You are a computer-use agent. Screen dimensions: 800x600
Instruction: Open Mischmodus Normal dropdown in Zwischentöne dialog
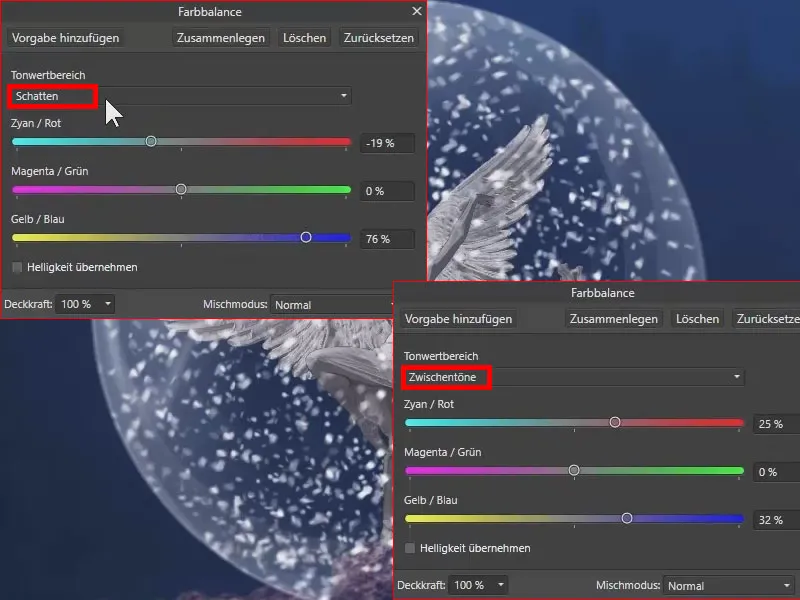tap(730, 586)
